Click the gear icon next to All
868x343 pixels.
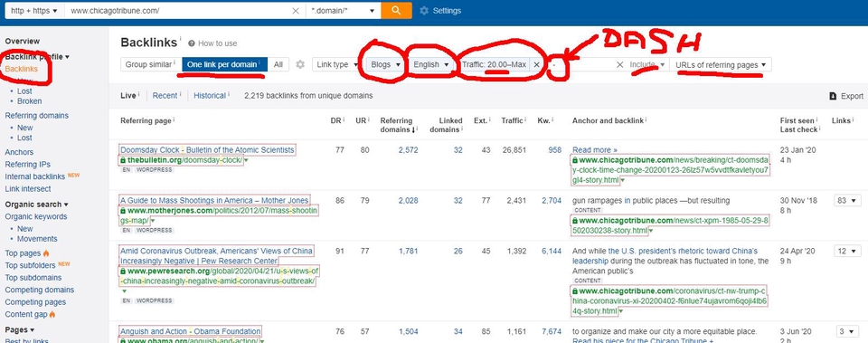(x=300, y=65)
